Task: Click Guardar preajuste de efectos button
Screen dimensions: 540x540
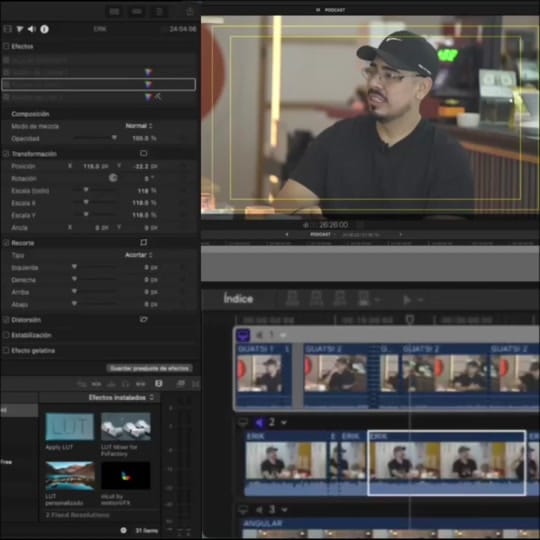Action: point(149,368)
